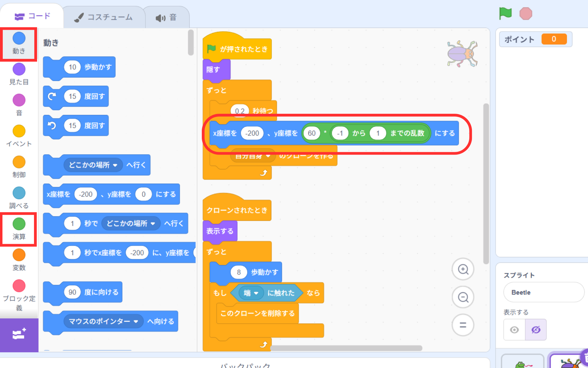Screen dimensions: 588x368
Task: Select the 演算 block category
Action: coord(19,229)
